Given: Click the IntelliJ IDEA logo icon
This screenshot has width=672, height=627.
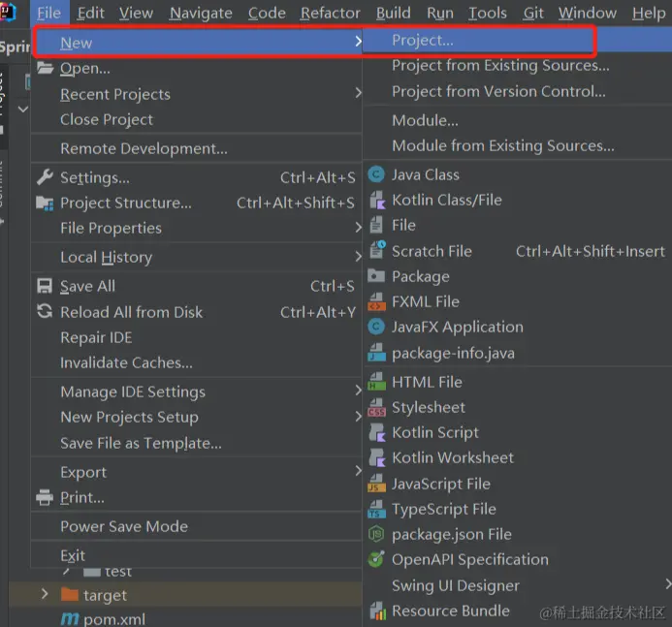Looking at the screenshot, I should click(8, 12).
